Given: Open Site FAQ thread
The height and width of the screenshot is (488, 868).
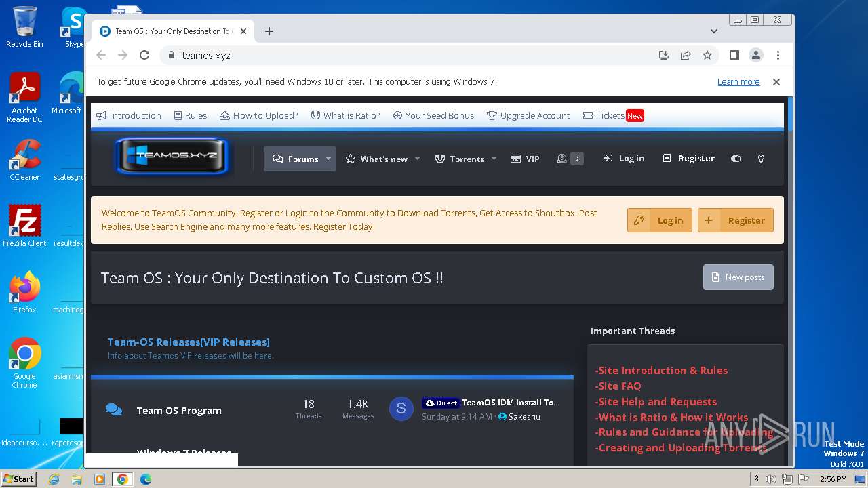Looking at the screenshot, I should click(618, 386).
